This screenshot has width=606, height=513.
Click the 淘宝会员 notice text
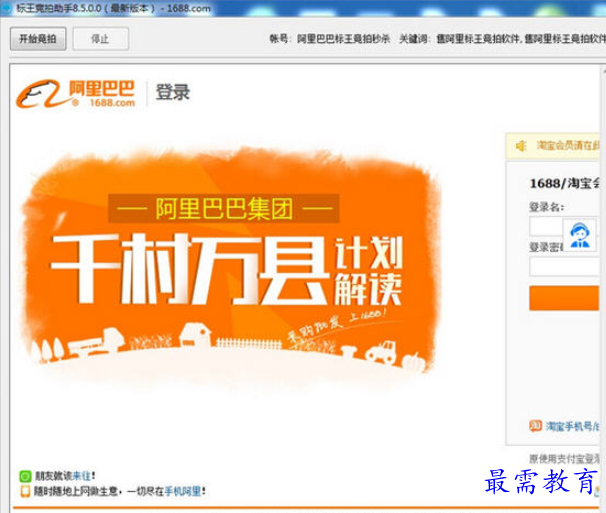pos(567,145)
